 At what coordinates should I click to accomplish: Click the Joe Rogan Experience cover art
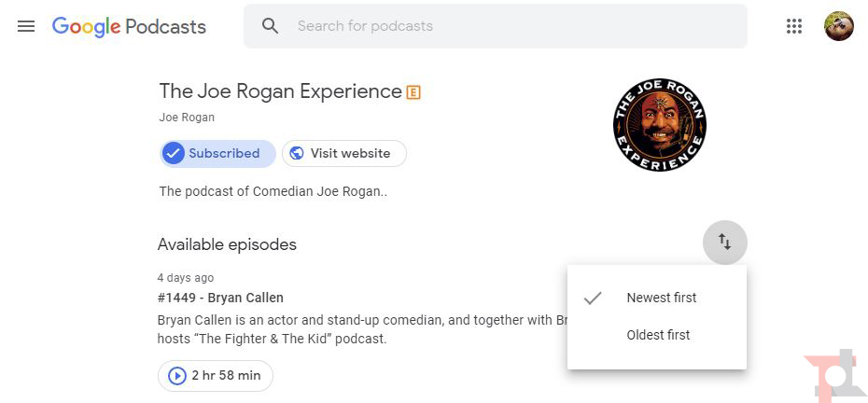tap(659, 125)
